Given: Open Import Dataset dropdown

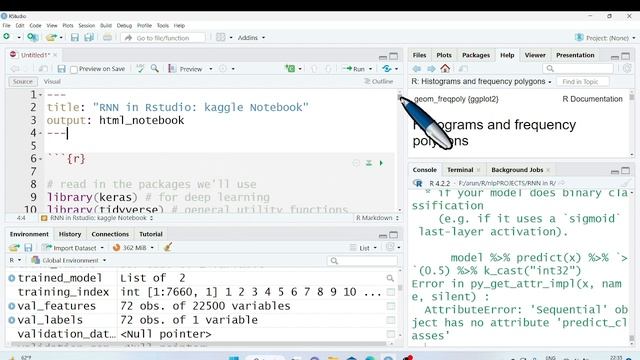Looking at the screenshot, I should point(73,248).
